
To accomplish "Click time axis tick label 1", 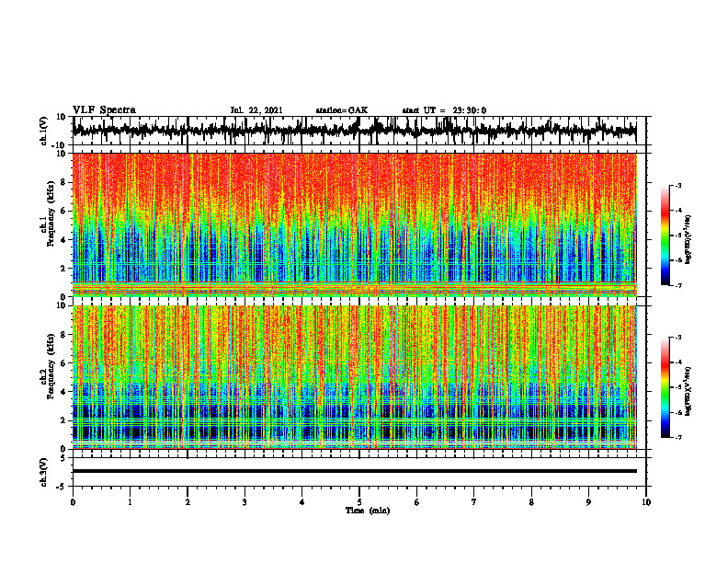I will click(130, 502).
